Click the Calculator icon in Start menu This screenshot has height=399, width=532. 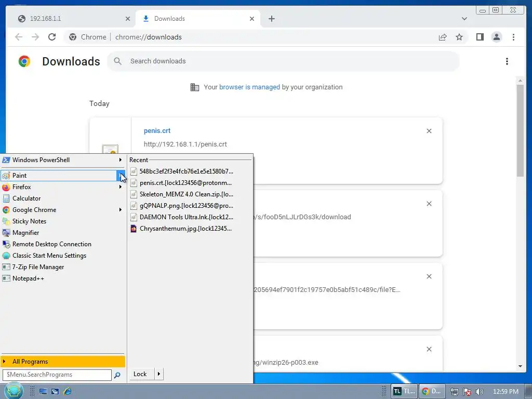[x=6, y=198]
